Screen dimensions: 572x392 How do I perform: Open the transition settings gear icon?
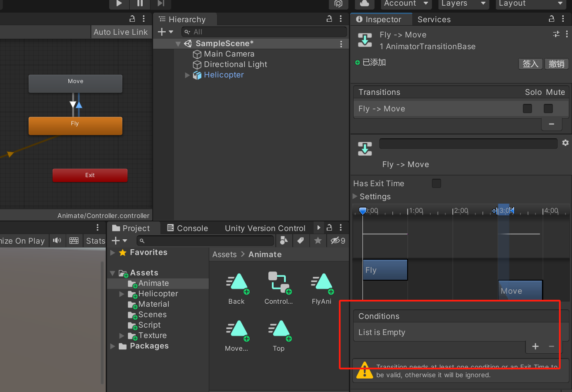565,142
